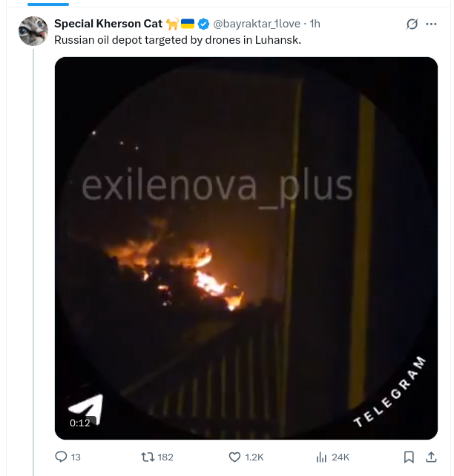Like the post with the heart icon
Image resolution: width=454 pixels, height=476 pixels.
234,457
